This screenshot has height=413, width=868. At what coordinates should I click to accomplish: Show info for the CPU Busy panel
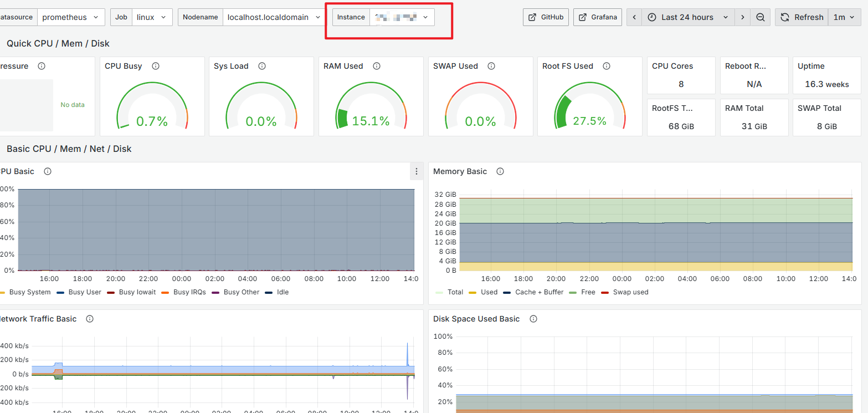tap(156, 66)
